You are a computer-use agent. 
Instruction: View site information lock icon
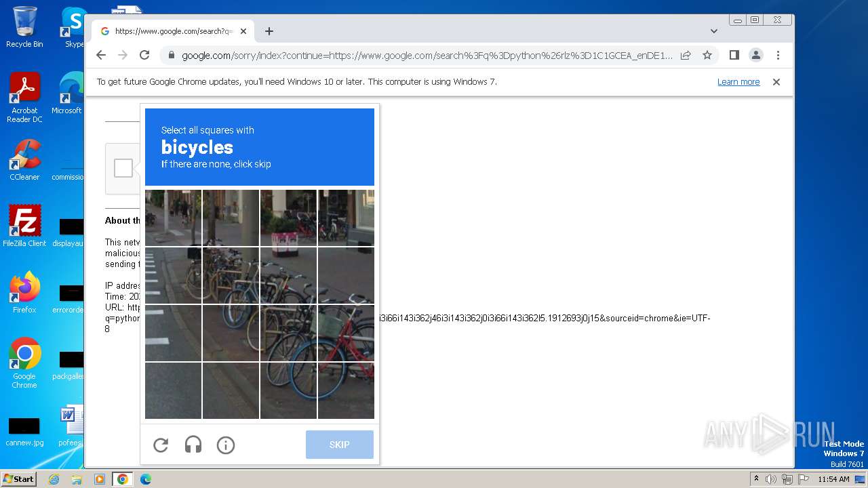[x=172, y=56]
